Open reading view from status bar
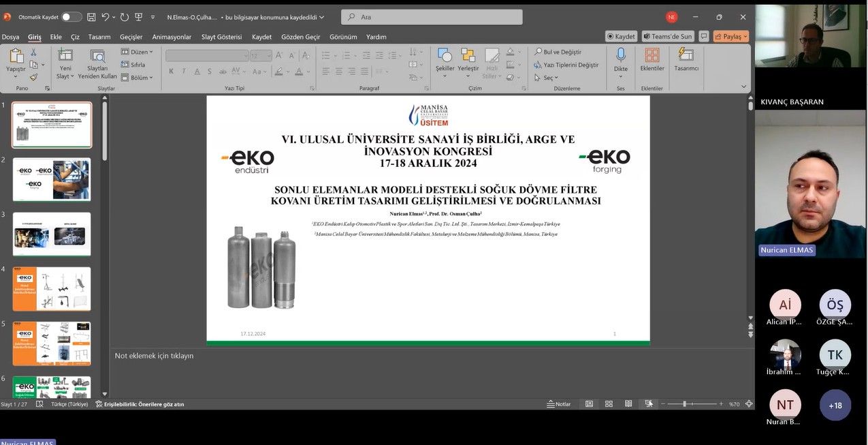The image size is (868, 445). [x=628, y=404]
